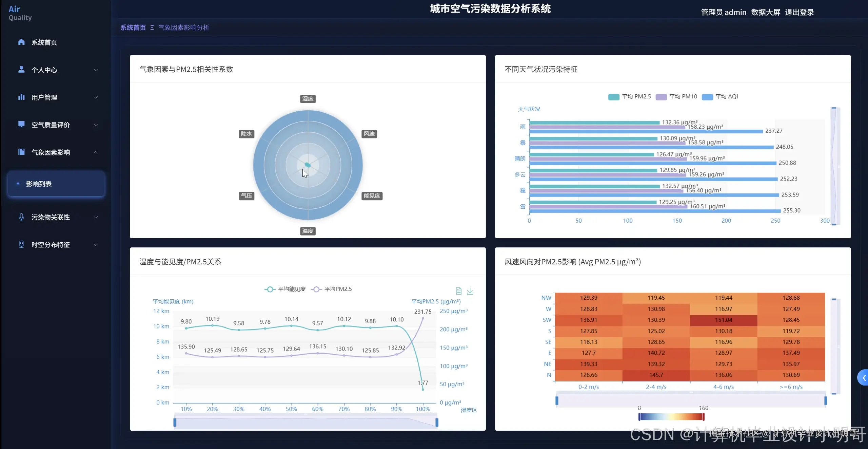Screen dimensions: 868x449
Task: Click 系统首页 in the breadcrumb
Action: point(133,27)
